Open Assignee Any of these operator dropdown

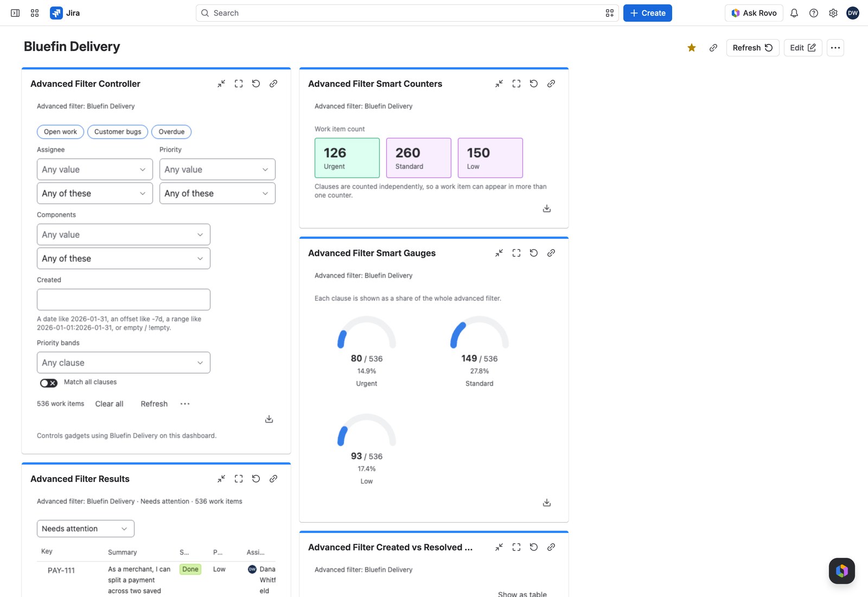pos(95,193)
